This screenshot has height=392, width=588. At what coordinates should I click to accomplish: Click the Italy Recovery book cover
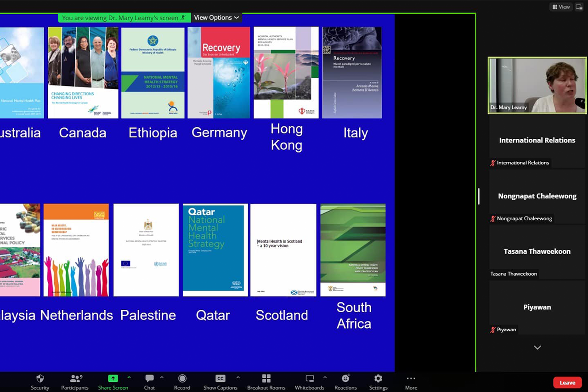(352, 73)
